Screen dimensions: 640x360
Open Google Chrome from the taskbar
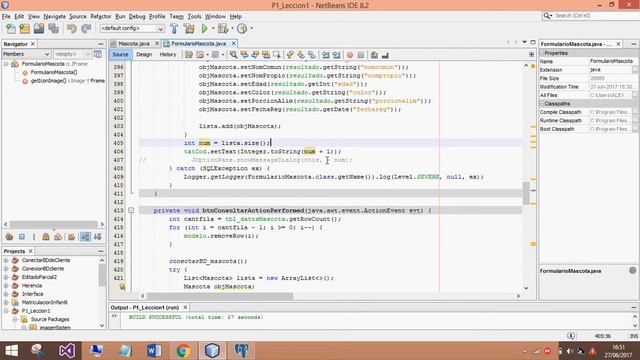click(183, 350)
